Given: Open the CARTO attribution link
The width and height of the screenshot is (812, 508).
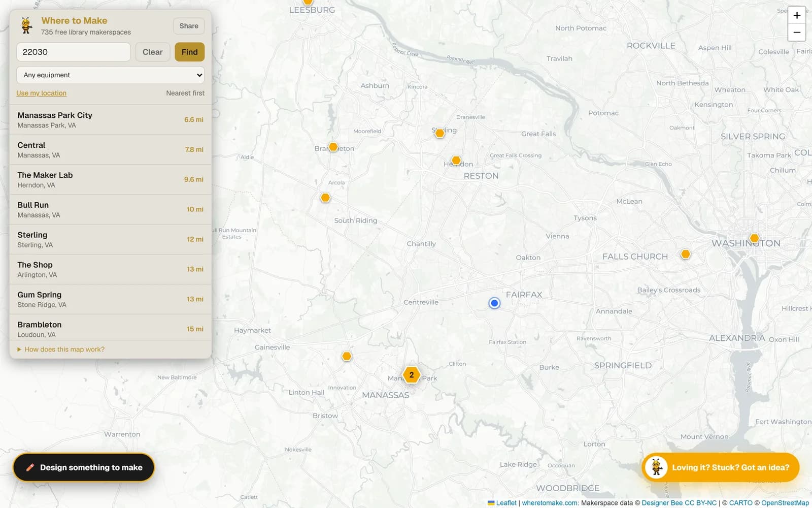Looking at the screenshot, I should click(741, 503).
